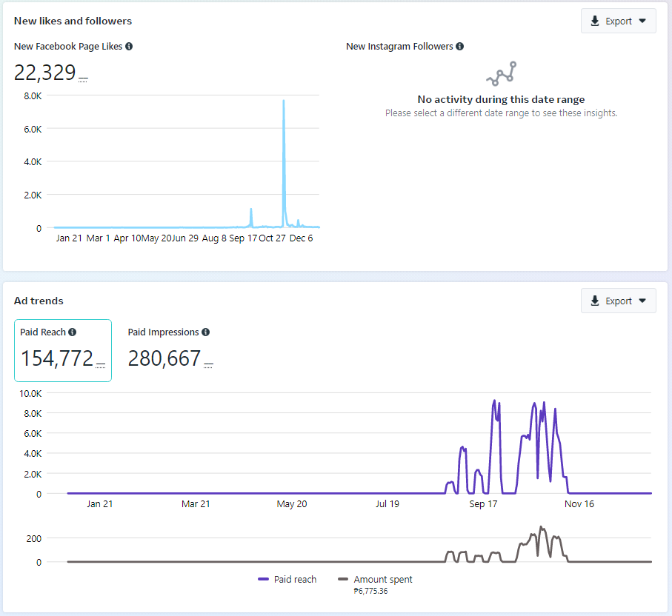Click the tallest spike in Facebook Page Likes chart
Screen dimensions: 672x616
[x=284, y=101]
